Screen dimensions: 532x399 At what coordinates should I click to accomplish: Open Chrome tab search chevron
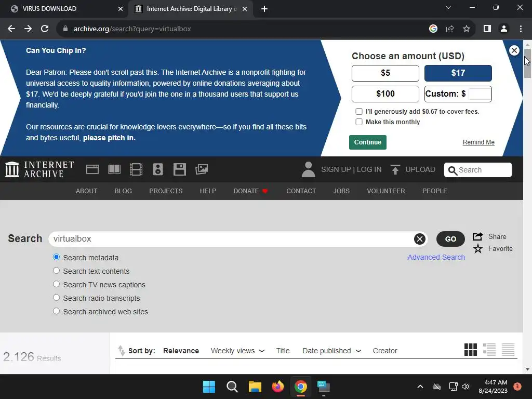tap(448, 7)
